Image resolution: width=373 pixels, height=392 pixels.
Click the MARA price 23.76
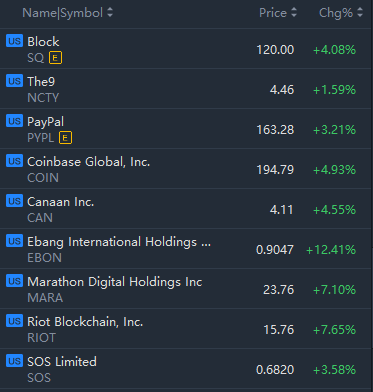pyautogui.click(x=279, y=290)
